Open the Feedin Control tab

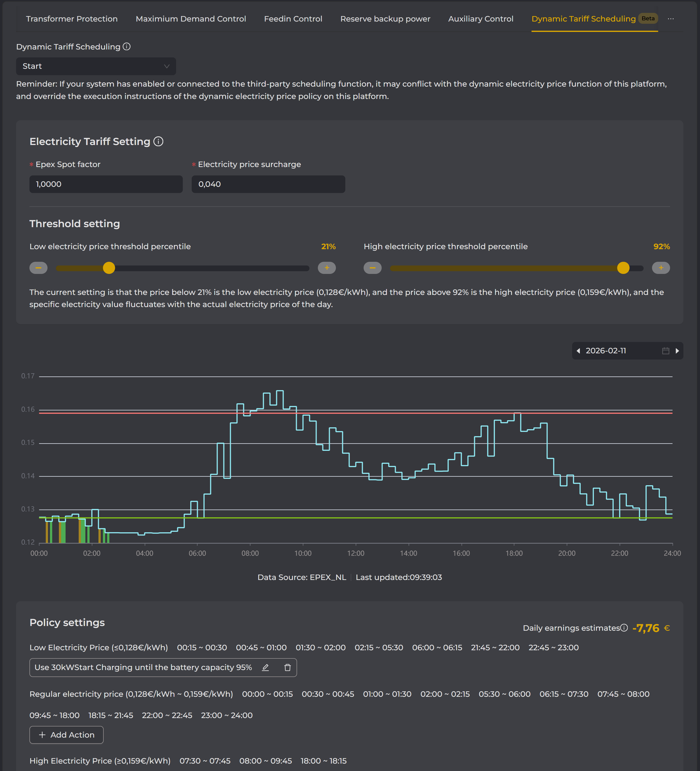pos(293,19)
